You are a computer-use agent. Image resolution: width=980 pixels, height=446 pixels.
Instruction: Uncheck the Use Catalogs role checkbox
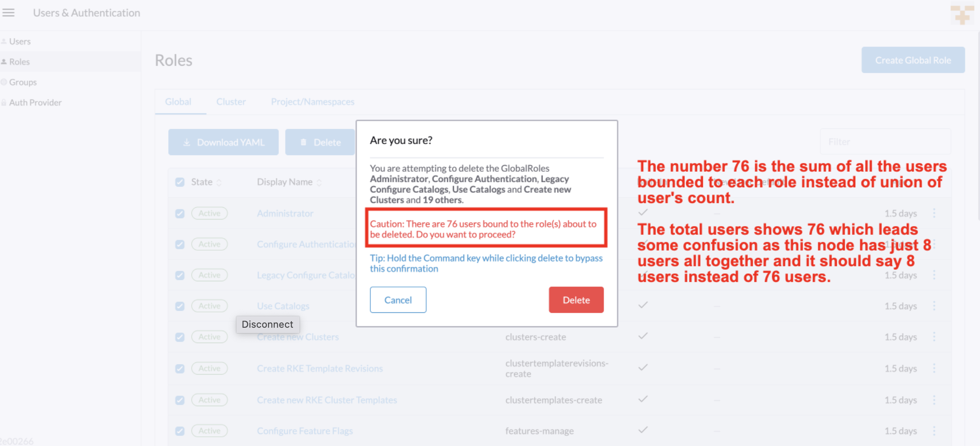pyautogui.click(x=180, y=306)
